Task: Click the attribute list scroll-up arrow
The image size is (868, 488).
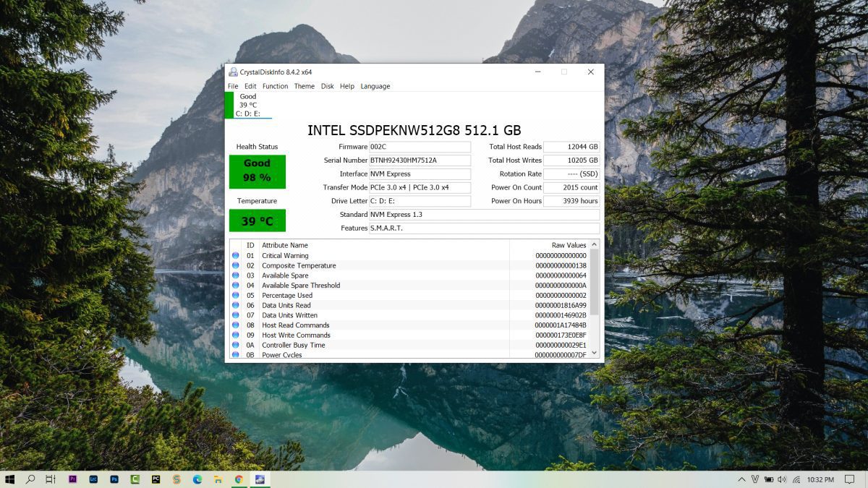Action: pos(595,245)
